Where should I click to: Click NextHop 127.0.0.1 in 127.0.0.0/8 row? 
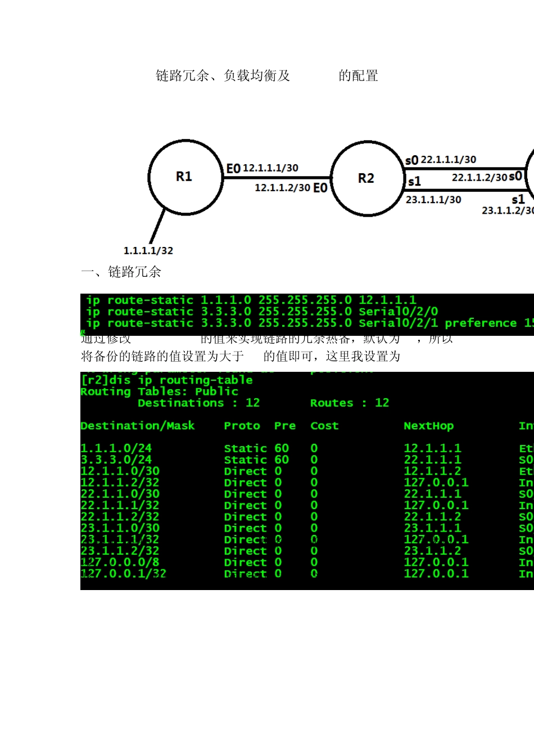[x=436, y=562]
